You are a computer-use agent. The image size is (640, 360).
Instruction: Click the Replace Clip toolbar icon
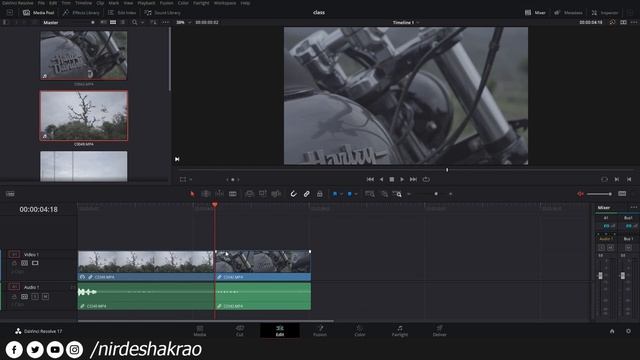(x=276, y=194)
